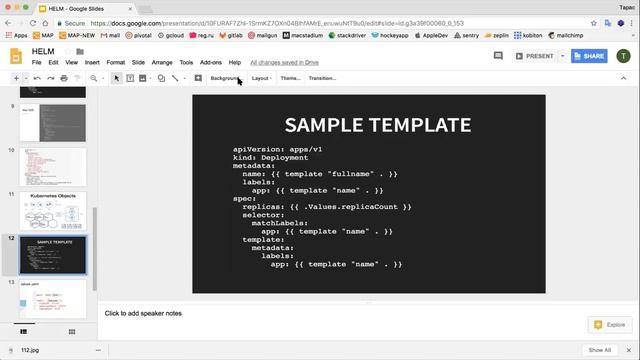Viewport: 640px width, 360px height.
Task: Open the Present options dropdown arrow
Action: coord(562,56)
